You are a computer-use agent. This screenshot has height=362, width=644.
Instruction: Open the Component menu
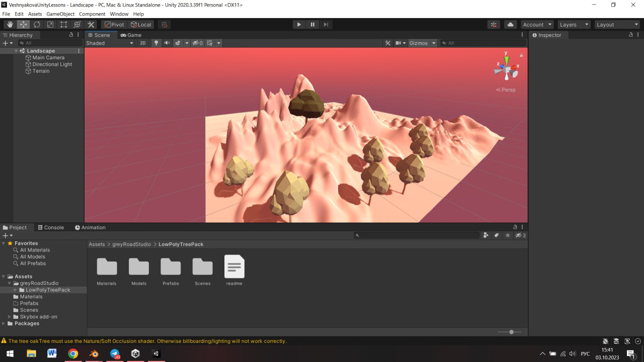92,14
